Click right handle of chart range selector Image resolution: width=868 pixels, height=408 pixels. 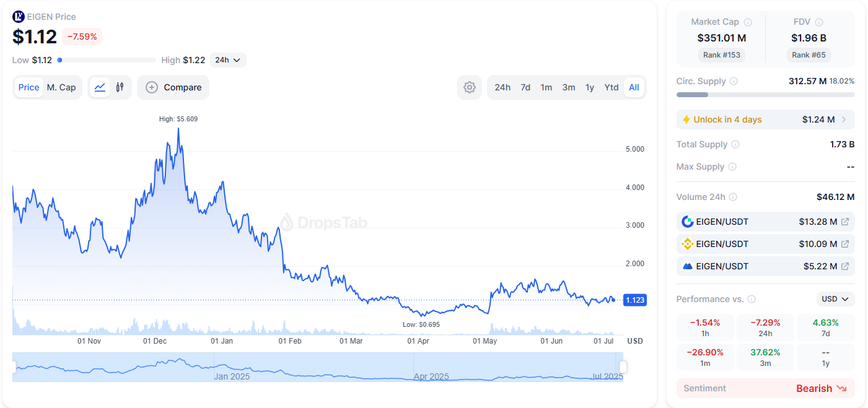point(623,367)
